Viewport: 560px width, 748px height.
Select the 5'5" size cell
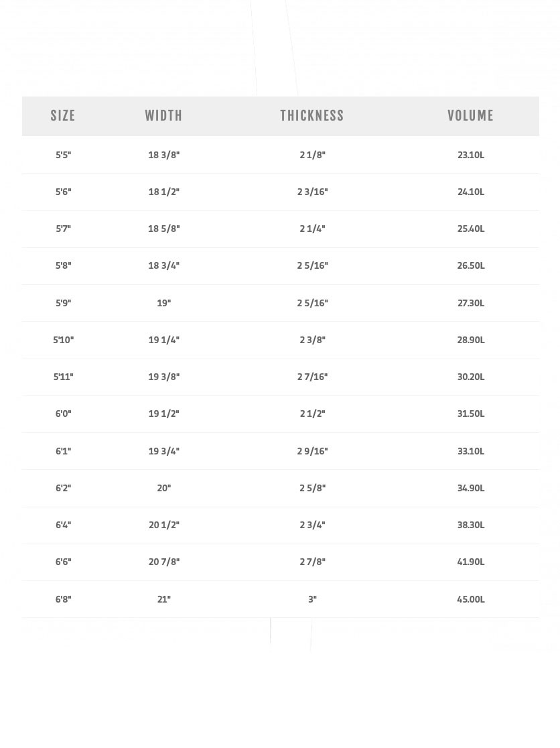click(x=63, y=155)
